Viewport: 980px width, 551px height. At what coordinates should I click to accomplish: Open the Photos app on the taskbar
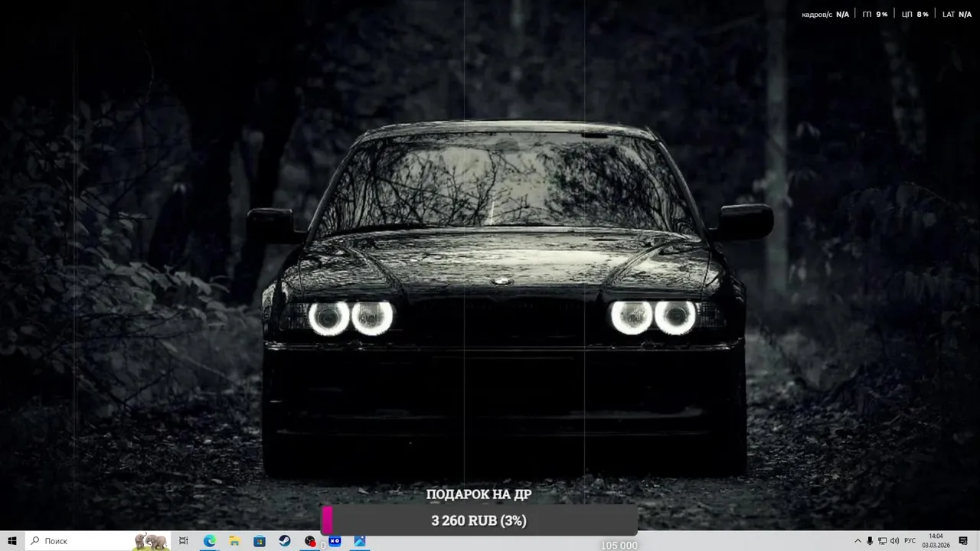360,541
